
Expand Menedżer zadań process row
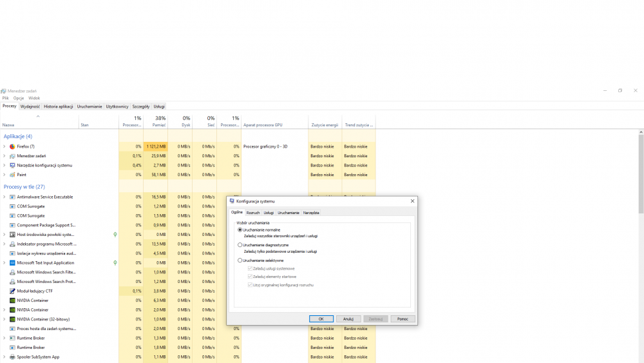coord(5,156)
